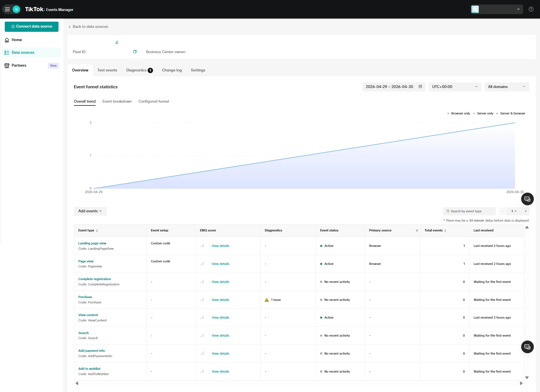540x392 pixels.
Task: Click the table scroll down arrow
Action: (527, 378)
